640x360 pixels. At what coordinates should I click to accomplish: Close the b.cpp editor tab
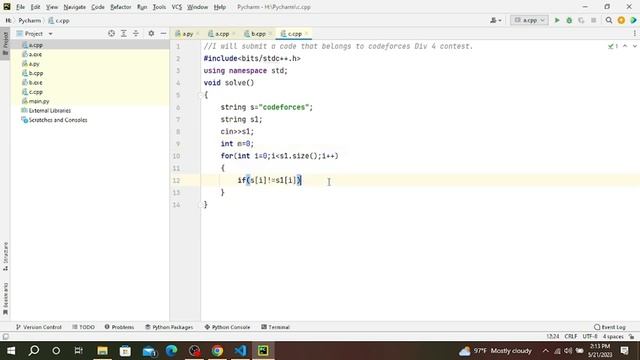click(270, 33)
